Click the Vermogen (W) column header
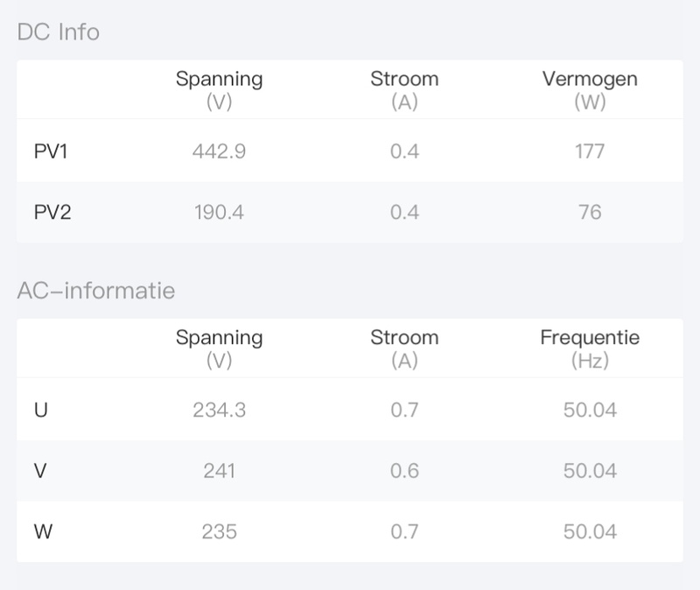700x590 pixels. tap(590, 89)
